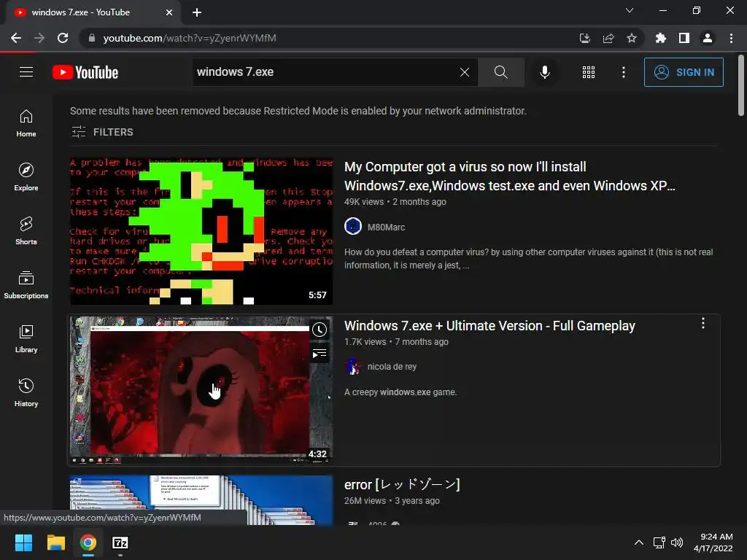Open 7-Zip from the taskbar
Viewport: 747px width, 560px height.
pos(120,542)
